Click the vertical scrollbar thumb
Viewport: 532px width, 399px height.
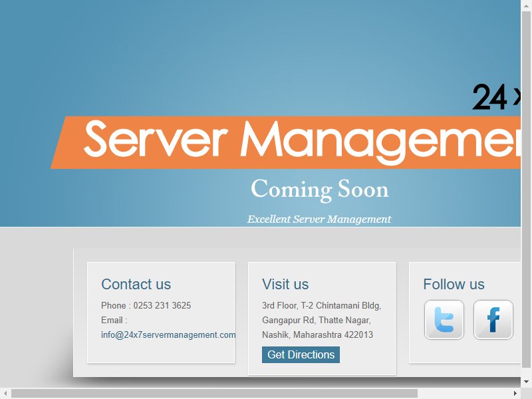point(527,190)
